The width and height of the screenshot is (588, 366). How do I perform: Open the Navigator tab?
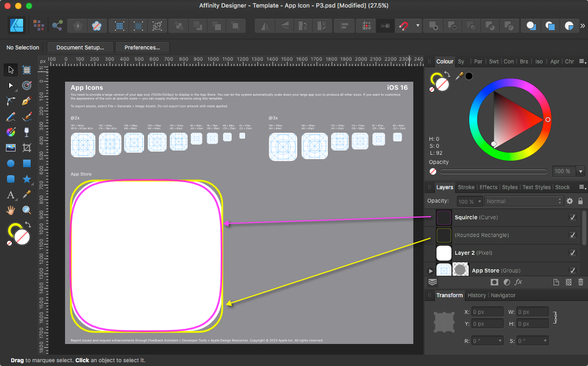[503, 295]
